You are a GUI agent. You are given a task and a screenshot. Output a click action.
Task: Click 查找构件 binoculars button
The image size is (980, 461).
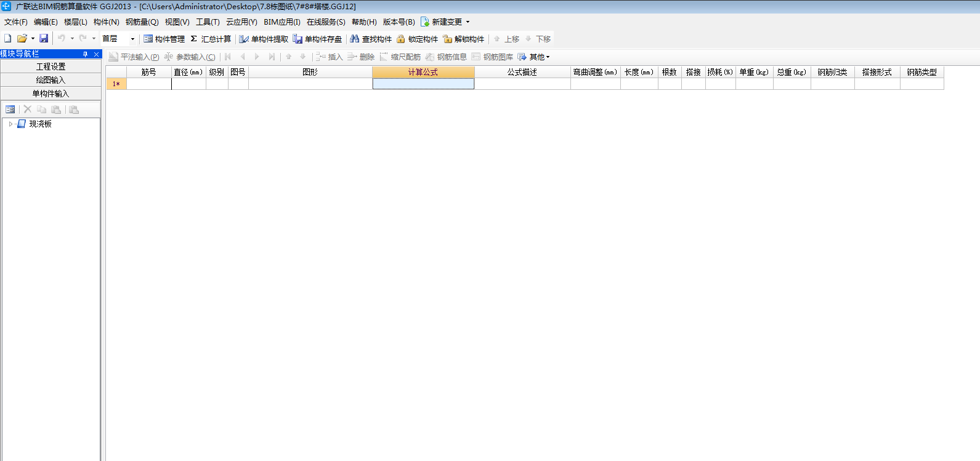(x=371, y=39)
